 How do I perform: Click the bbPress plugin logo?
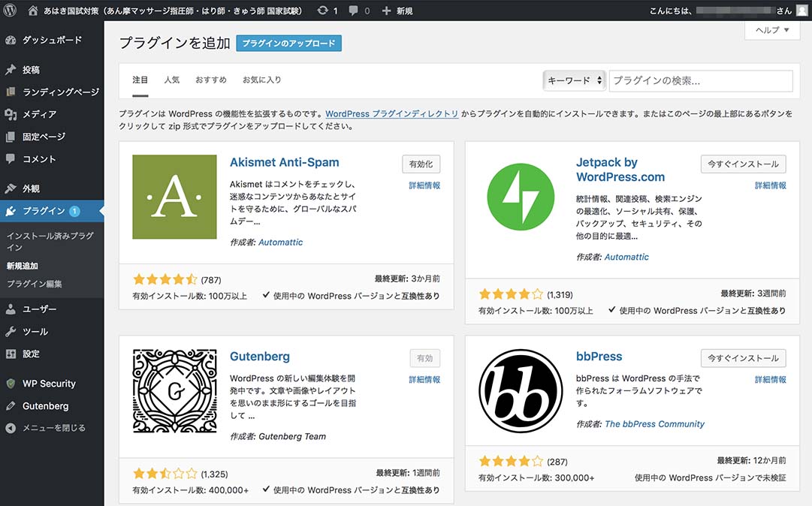(x=520, y=390)
